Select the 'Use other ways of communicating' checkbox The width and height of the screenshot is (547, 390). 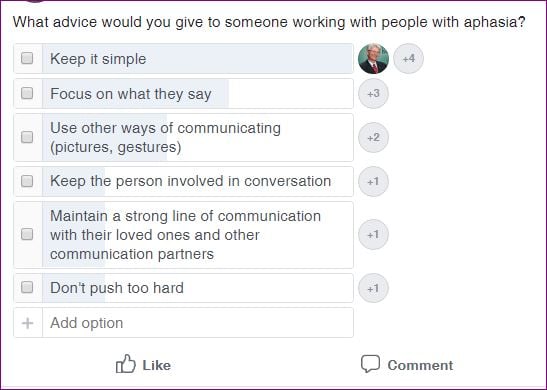(x=27, y=137)
